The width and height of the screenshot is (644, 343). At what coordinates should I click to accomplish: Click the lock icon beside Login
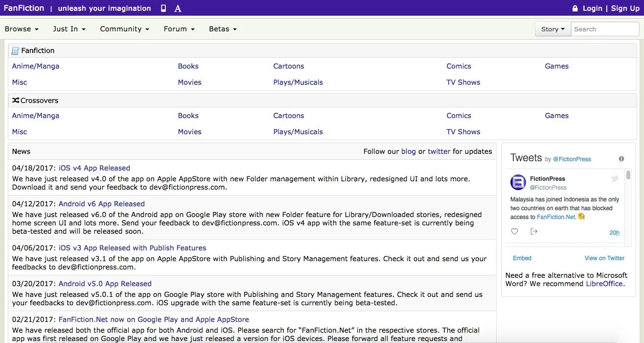click(x=575, y=8)
